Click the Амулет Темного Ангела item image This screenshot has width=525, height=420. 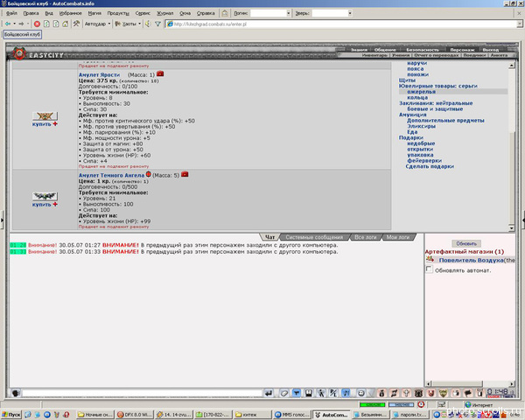[x=45, y=196]
